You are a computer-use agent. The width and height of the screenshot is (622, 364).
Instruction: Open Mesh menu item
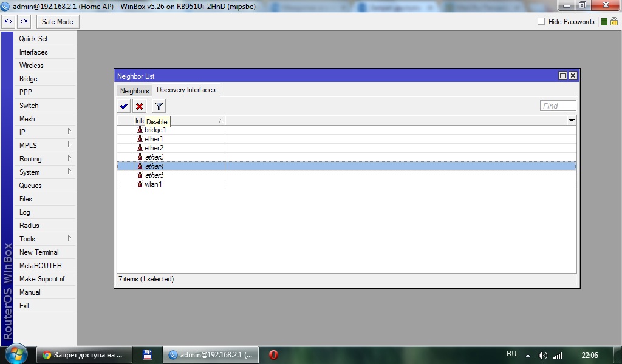pyautogui.click(x=45, y=119)
